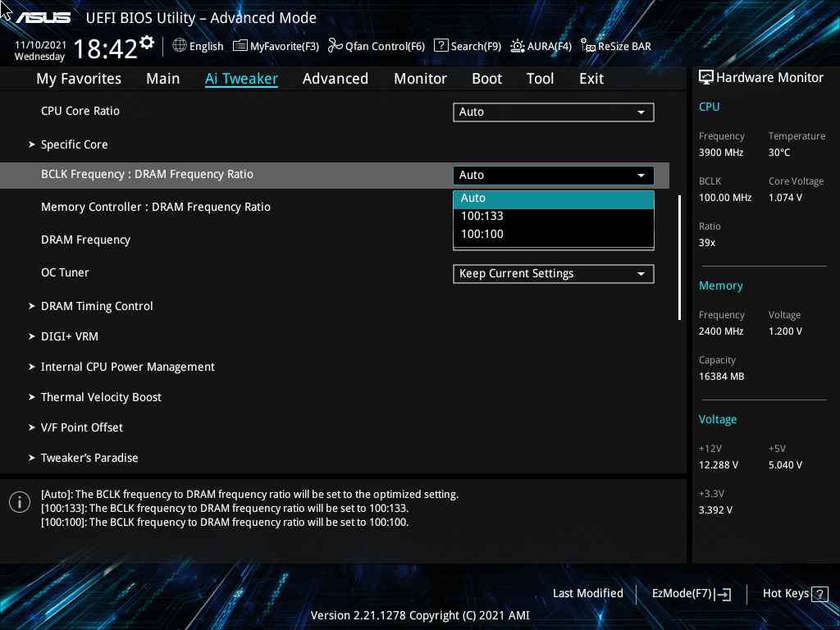Collapse the BCLK:DRAM Frequency Ratio dropdown
This screenshot has width=840, height=630.
click(554, 176)
